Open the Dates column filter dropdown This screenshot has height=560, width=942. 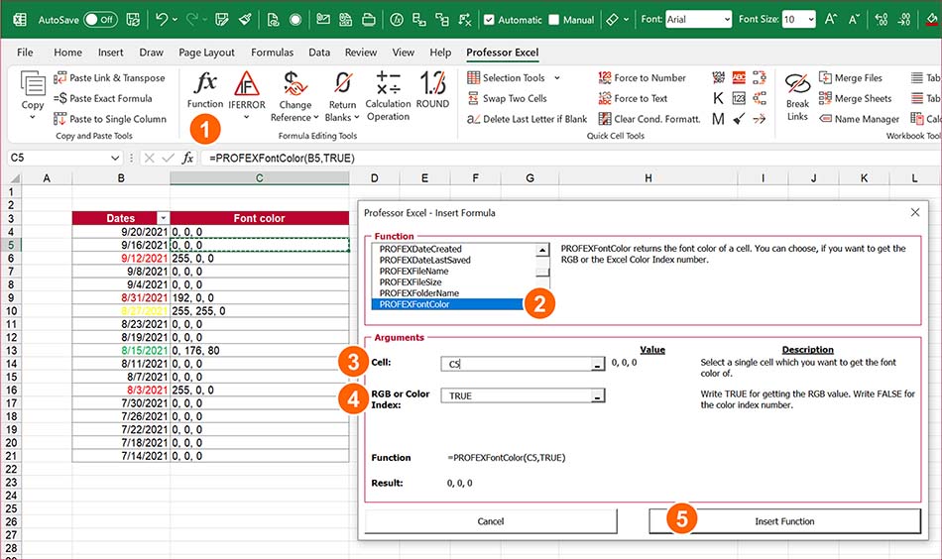(x=163, y=218)
